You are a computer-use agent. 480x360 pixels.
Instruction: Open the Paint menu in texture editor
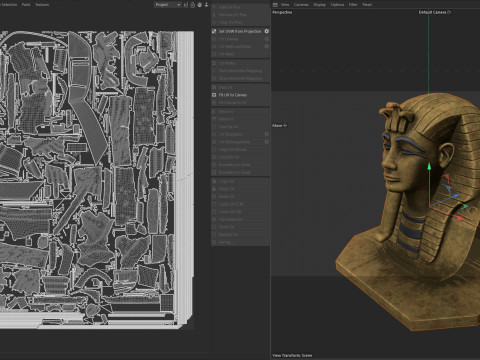point(26,5)
